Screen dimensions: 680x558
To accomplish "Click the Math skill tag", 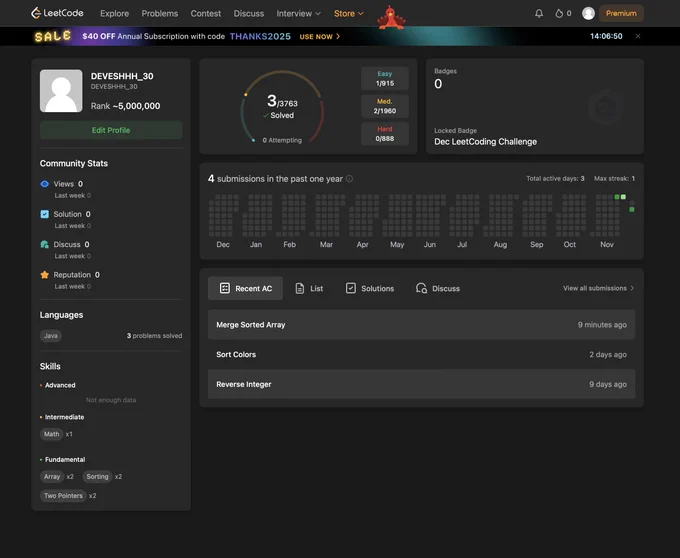I will click(x=51, y=434).
